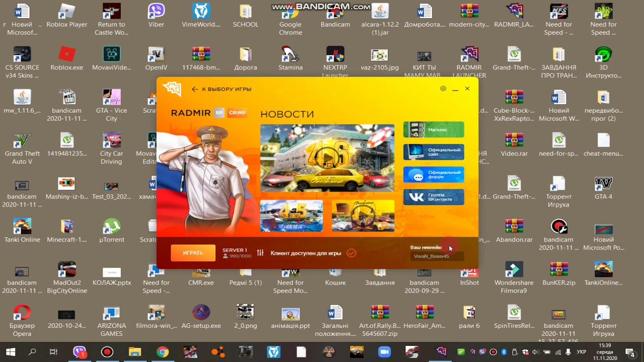Screen dimensions: 644x362
Task: Select cheat-menu... file icon
Action: click(603, 145)
